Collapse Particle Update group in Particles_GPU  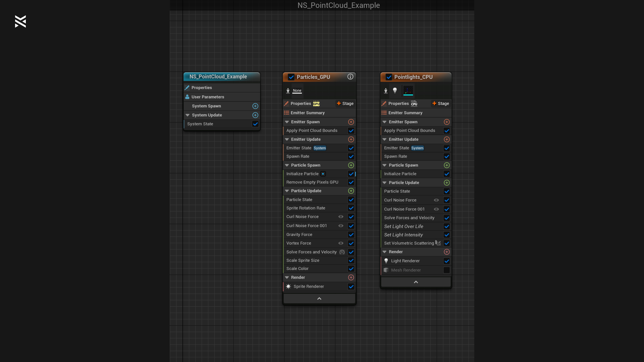[287, 191]
